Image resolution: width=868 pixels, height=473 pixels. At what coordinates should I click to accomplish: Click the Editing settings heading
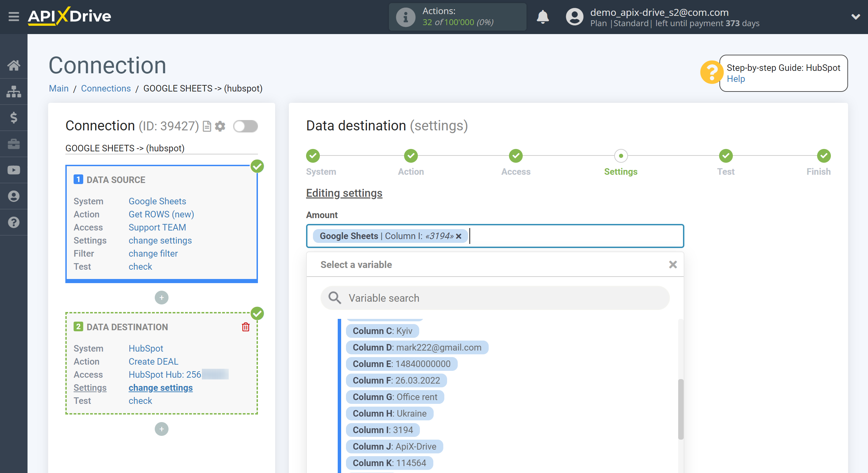click(344, 193)
